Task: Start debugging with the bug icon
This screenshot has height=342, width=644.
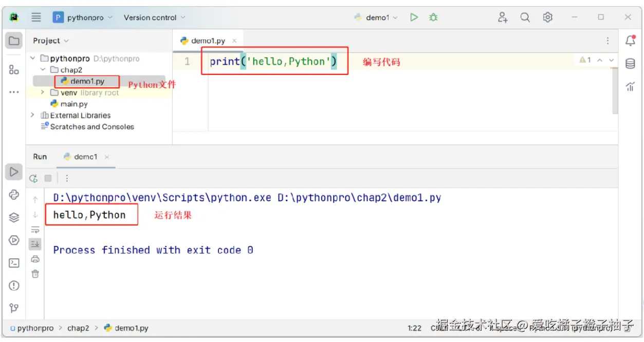Action: pos(433,17)
